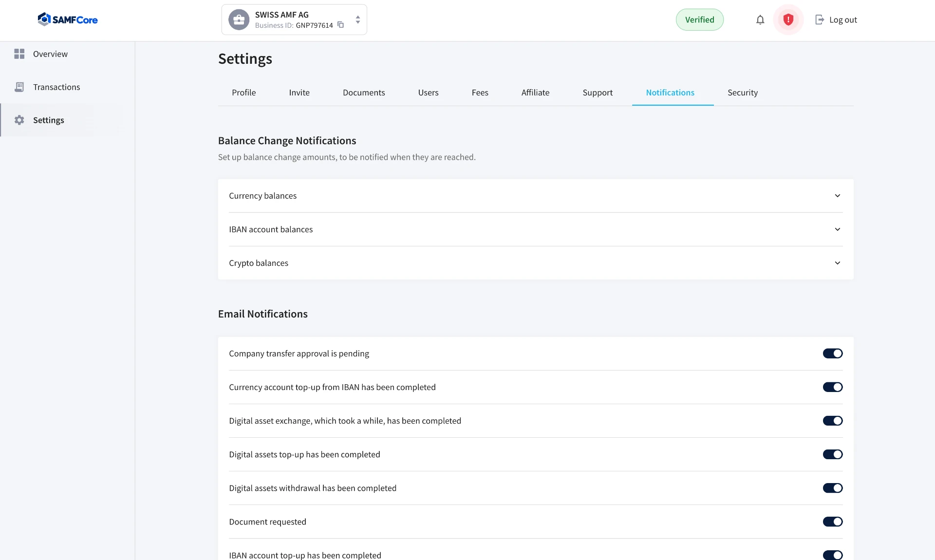Expand the Crypto balances section
Image resolution: width=935 pixels, height=560 pixels.
point(536,263)
